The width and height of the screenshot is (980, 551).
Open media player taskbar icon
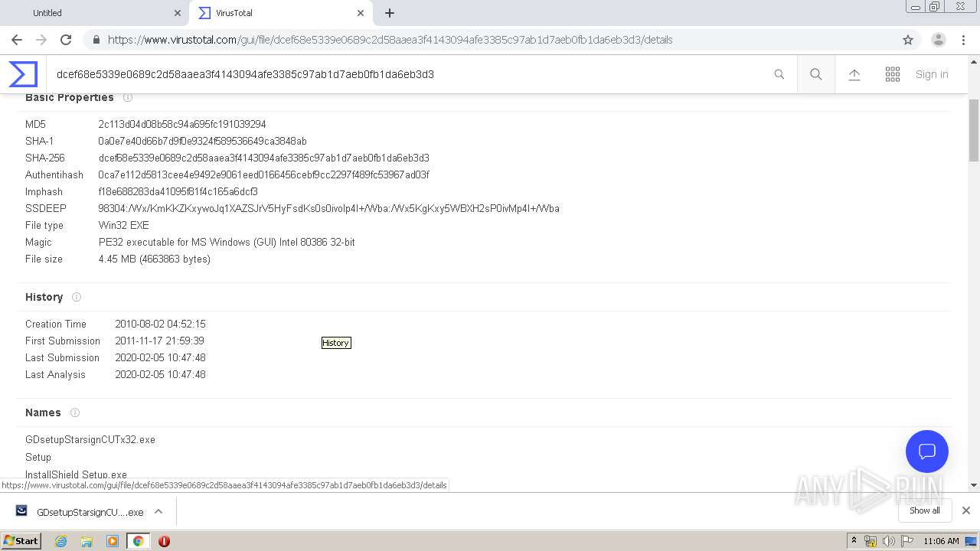[113, 541]
